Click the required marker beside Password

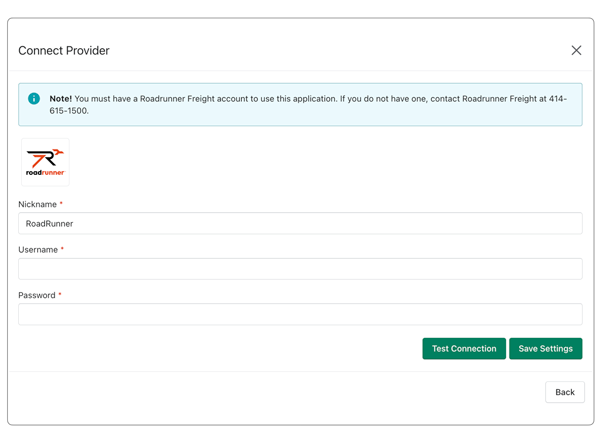(60, 295)
